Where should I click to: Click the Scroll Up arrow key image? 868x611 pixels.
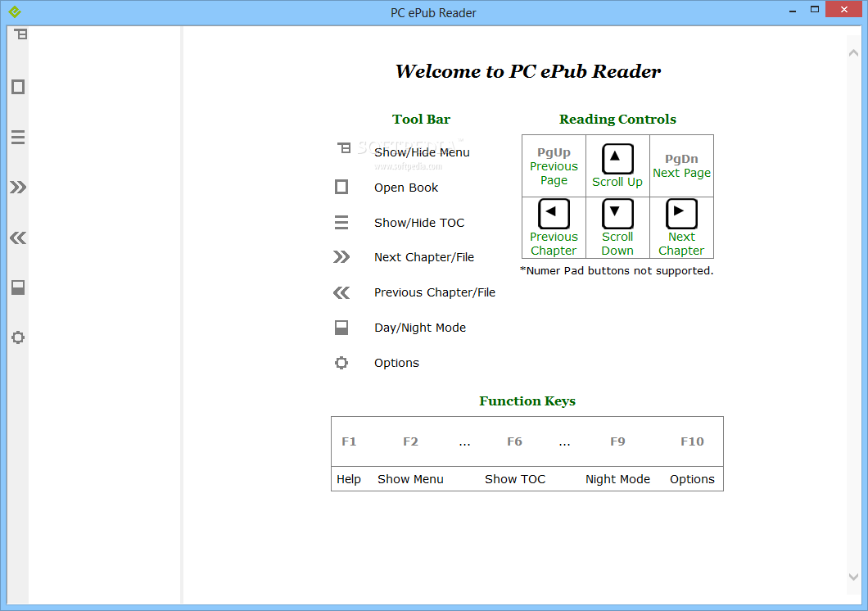click(617, 159)
